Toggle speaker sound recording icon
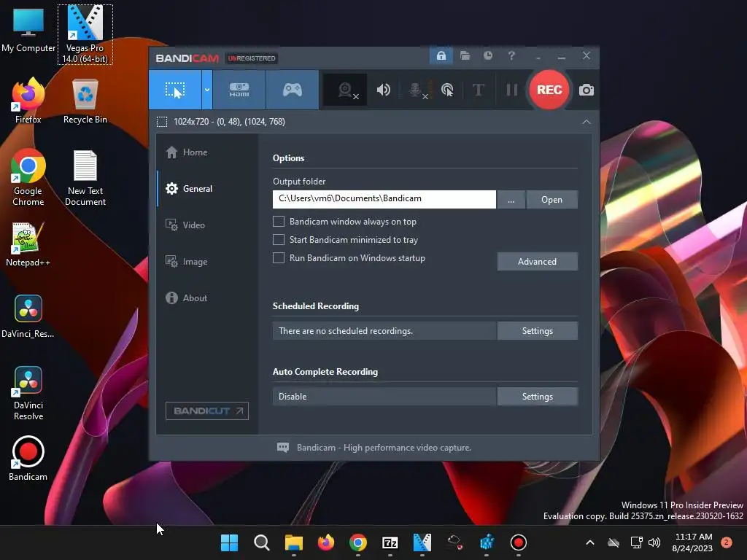The height and width of the screenshot is (560, 747). pyautogui.click(x=384, y=90)
